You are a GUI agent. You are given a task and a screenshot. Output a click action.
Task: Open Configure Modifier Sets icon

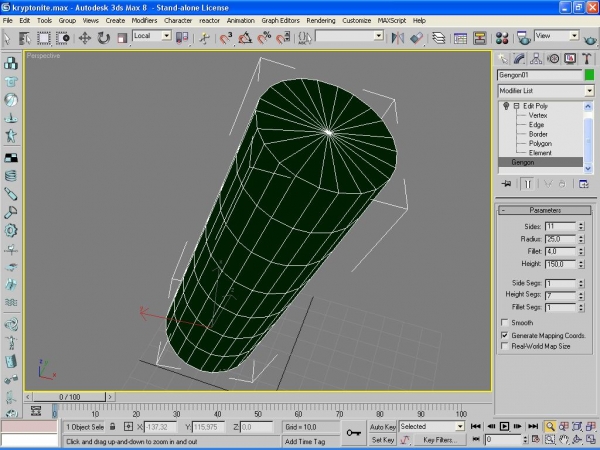(584, 184)
